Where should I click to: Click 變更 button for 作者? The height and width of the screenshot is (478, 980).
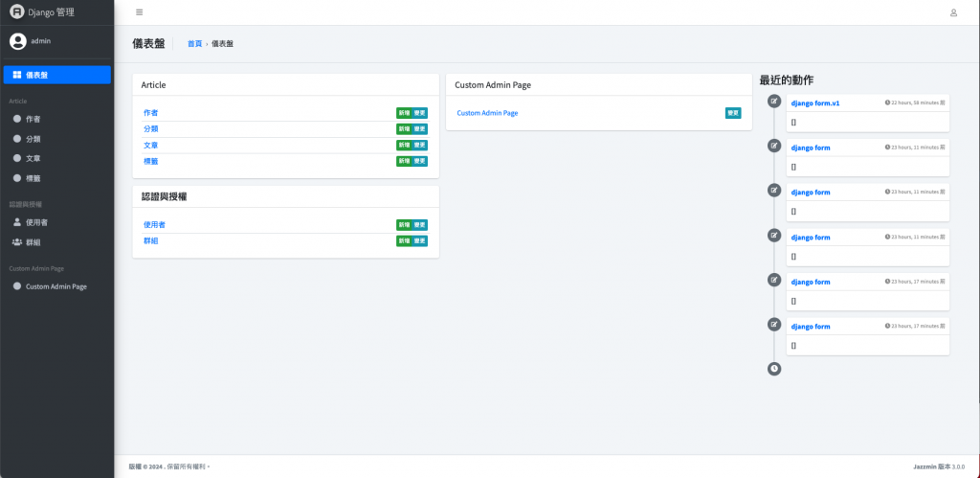coord(420,113)
